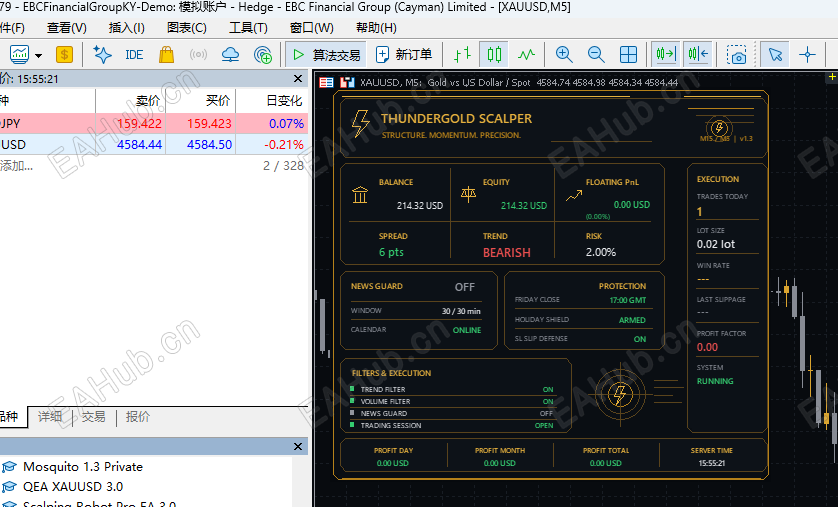Click the Signals broadcast icon
This screenshot has height=507, width=838.
tap(198, 54)
